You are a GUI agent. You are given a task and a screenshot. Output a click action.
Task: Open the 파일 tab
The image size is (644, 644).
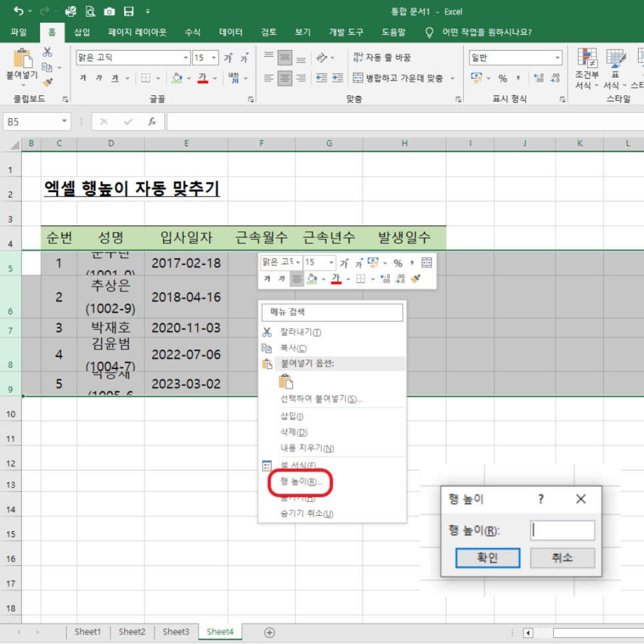tap(19, 32)
